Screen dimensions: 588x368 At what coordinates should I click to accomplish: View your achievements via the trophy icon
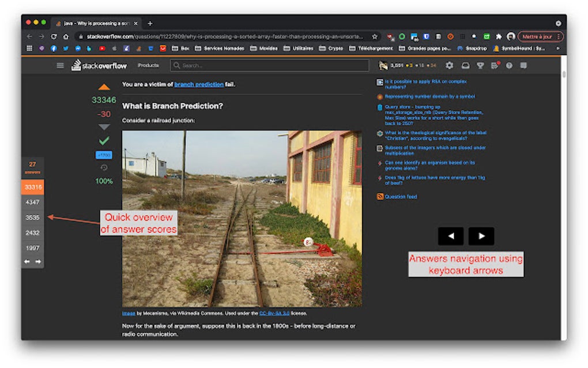coord(481,66)
